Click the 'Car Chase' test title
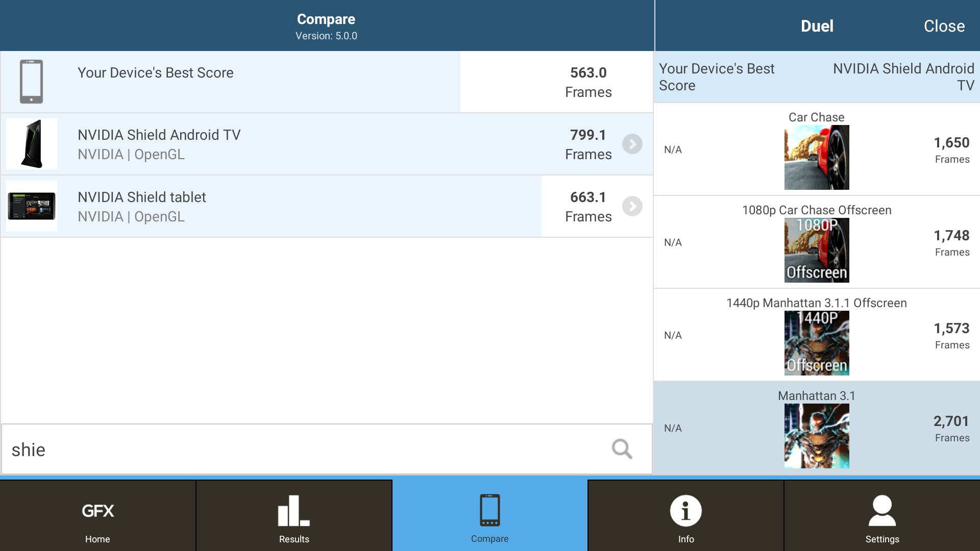The image size is (980, 551). [x=817, y=117]
